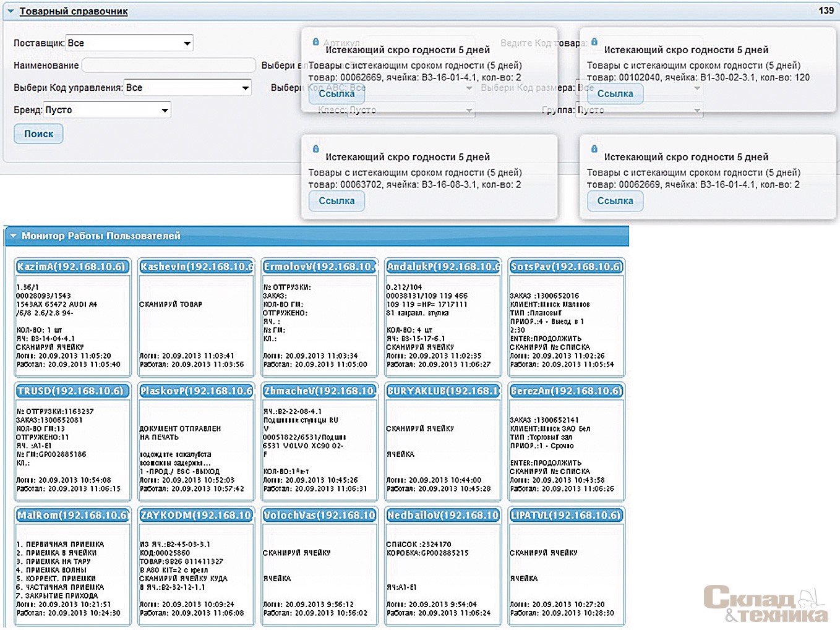Screen dimensions: 840x630
Task: Click lock icon on товар 00063702 notification
Action: click(x=316, y=149)
